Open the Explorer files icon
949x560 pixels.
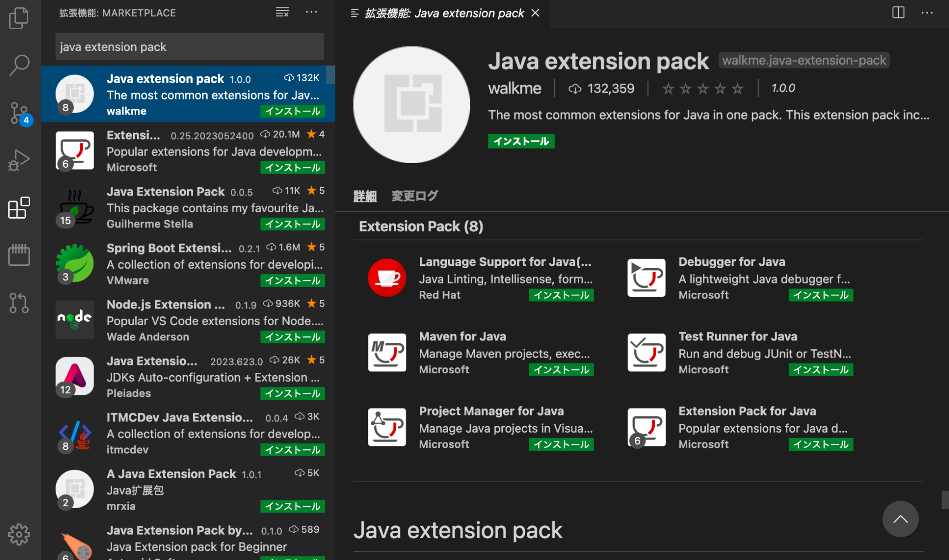click(19, 19)
